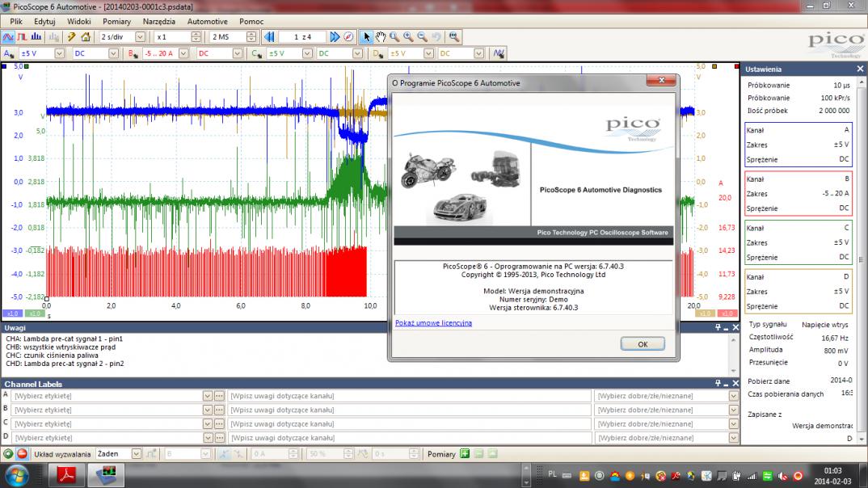
Task: Click the zoom-in magnifier tool
Action: [408, 37]
